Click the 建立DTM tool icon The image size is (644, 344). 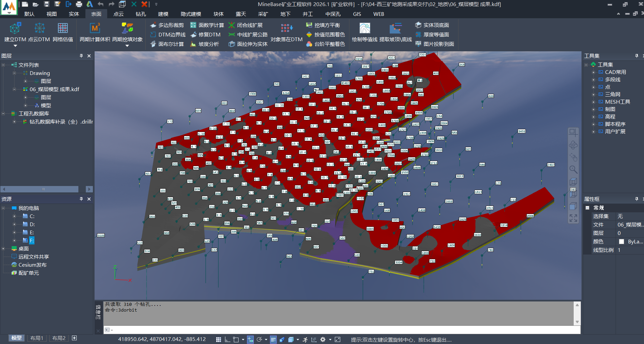(x=15, y=29)
